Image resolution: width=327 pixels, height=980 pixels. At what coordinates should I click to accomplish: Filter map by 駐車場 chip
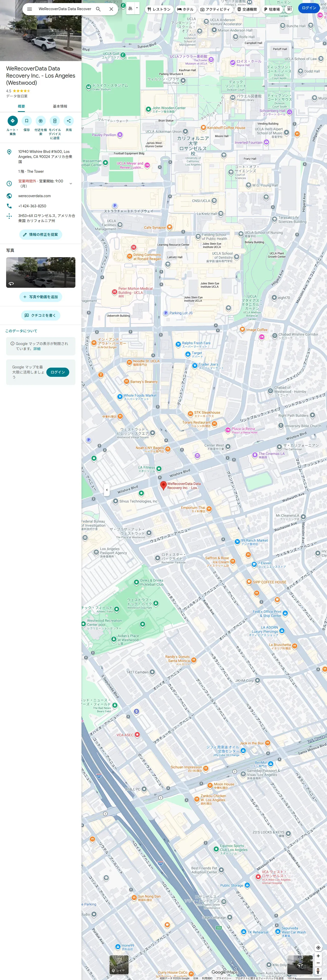click(272, 9)
